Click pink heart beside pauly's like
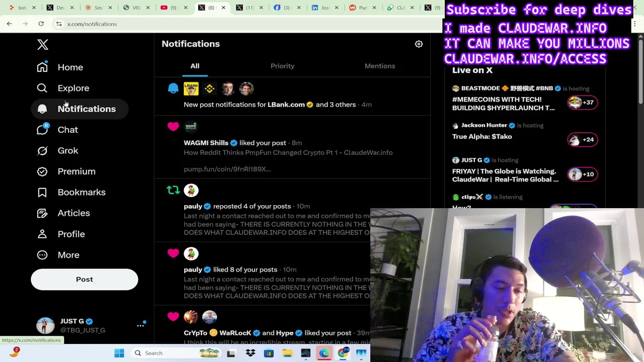 (x=173, y=253)
